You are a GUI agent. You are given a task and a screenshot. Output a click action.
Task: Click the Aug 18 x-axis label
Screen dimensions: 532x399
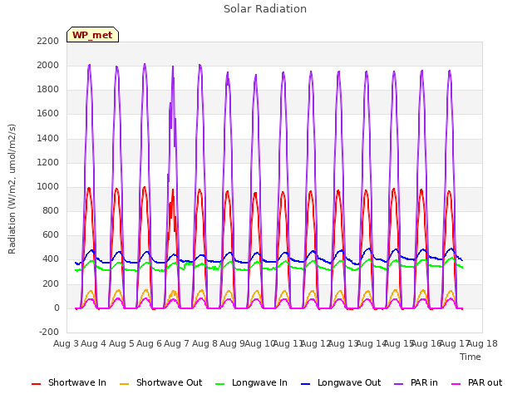click(x=482, y=343)
